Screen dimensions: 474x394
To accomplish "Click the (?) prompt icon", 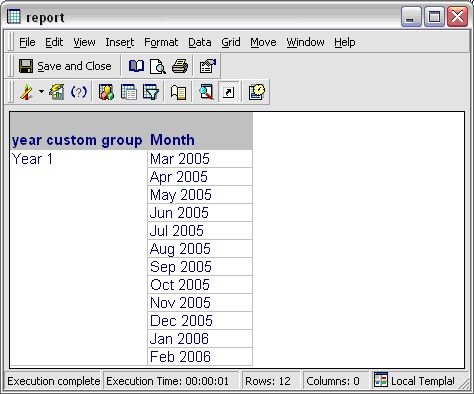I will pyautogui.click(x=79, y=92).
